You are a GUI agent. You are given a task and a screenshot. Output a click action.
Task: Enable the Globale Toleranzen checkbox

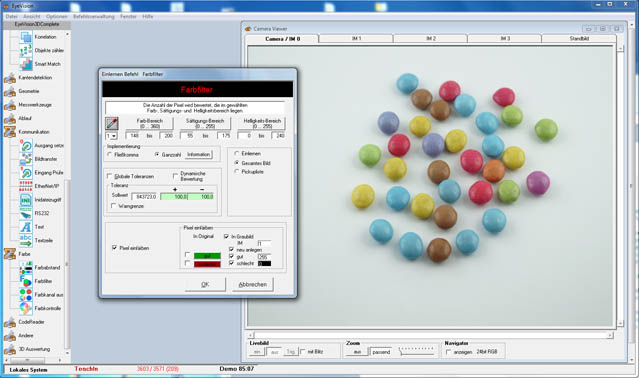coord(110,176)
